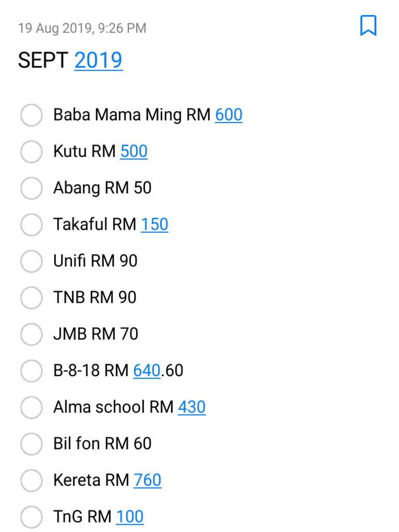This screenshot has height=532, width=399.
Task: Mark Abang RM 50 as done
Action: coord(31,188)
